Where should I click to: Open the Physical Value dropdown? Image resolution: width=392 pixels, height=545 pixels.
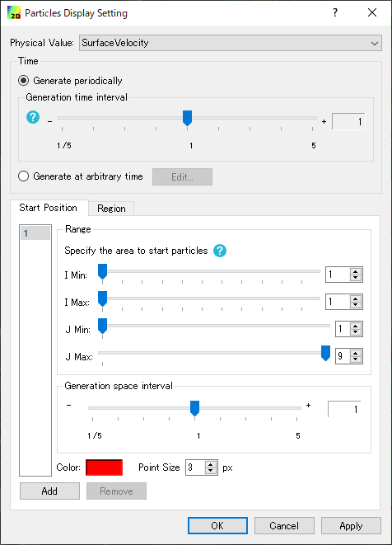click(231, 43)
